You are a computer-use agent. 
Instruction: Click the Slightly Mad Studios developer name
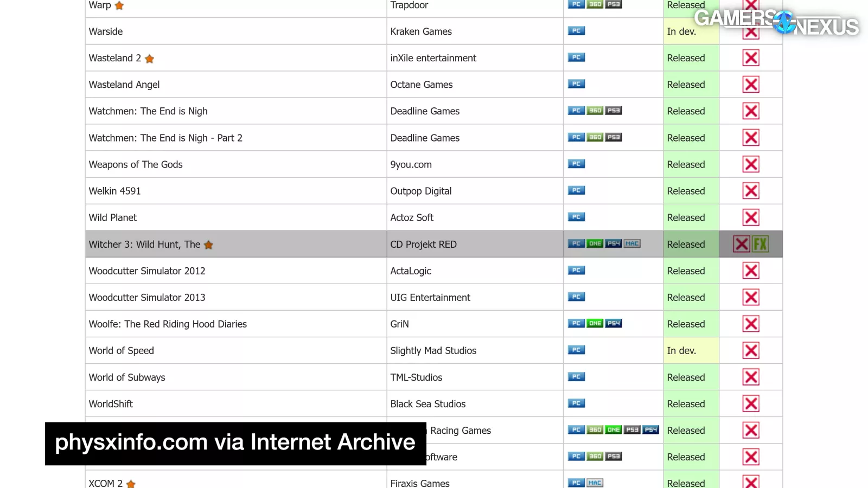coord(433,351)
